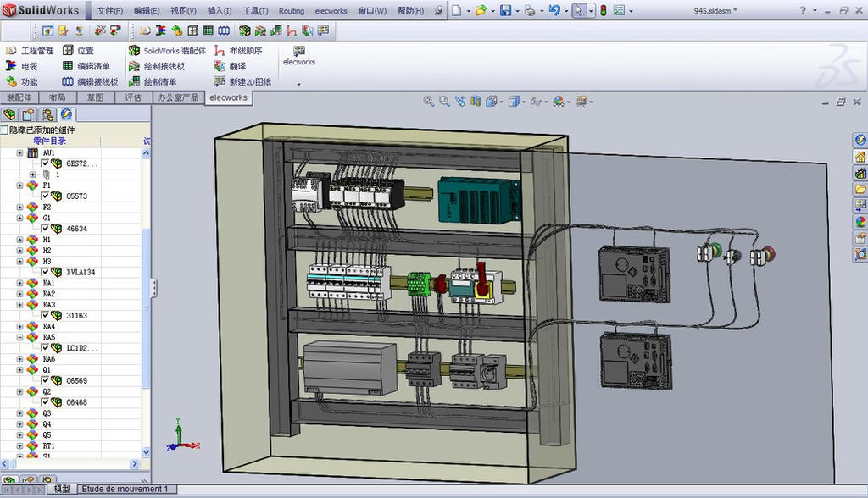This screenshot has height=498, width=868.
Task: Click the Print icon in top toolbar
Action: (530, 10)
